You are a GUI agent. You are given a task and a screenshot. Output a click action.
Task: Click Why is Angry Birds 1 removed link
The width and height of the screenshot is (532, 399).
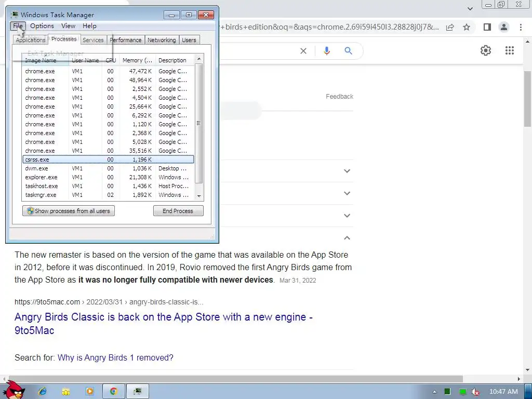click(115, 357)
